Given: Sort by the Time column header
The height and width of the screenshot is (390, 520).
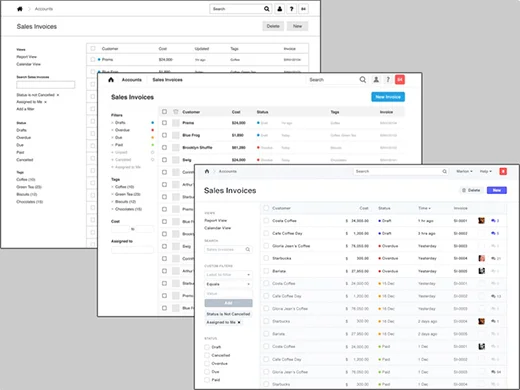Looking at the screenshot, I should click(x=424, y=208).
